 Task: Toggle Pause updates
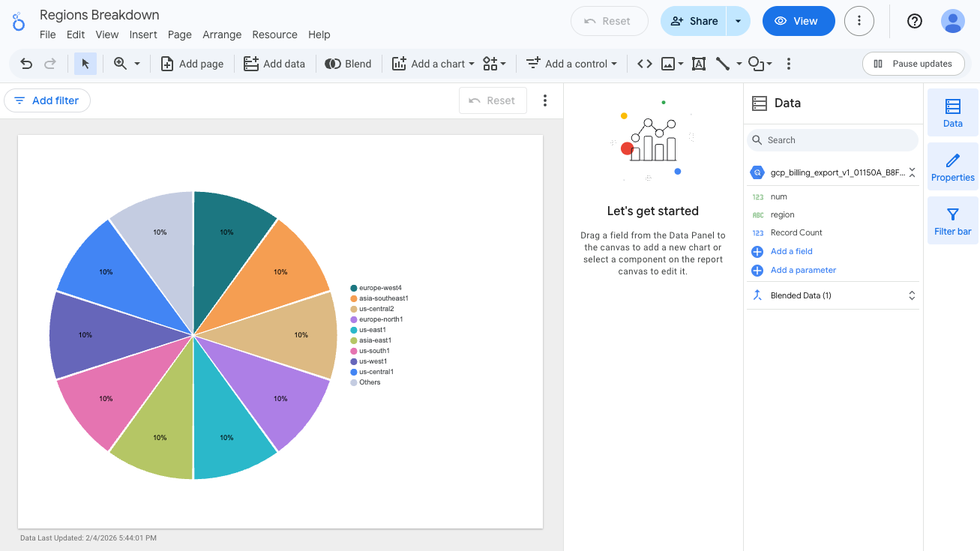[x=913, y=64]
